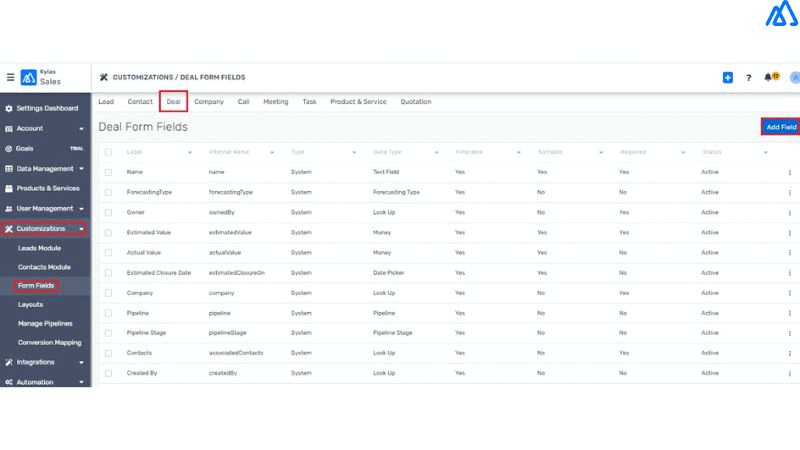This screenshot has height=450, width=800.
Task: Tick the checkbox for Estimated Value row
Action: [109, 232]
